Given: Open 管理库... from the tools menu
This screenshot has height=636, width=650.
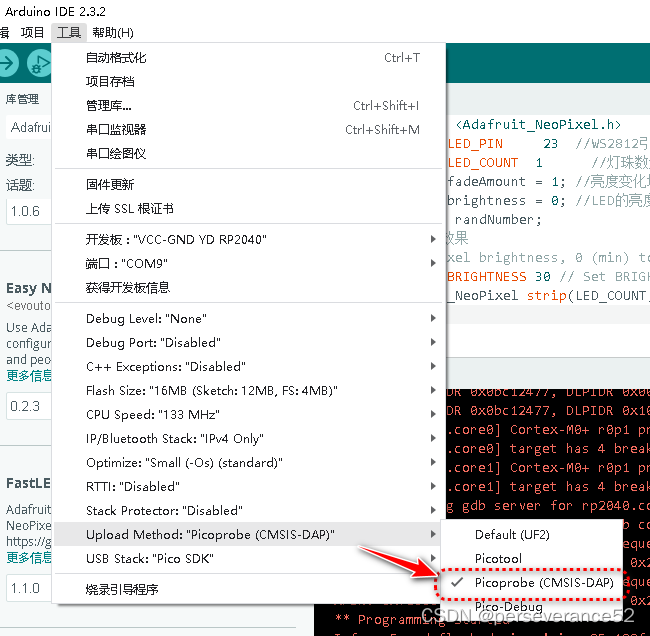Looking at the screenshot, I should click(x=250, y=106).
